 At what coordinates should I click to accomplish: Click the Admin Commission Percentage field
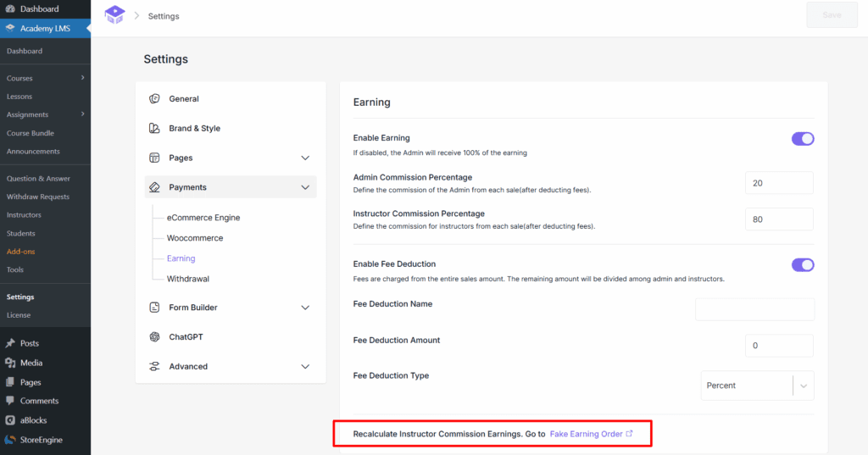click(x=778, y=183)
